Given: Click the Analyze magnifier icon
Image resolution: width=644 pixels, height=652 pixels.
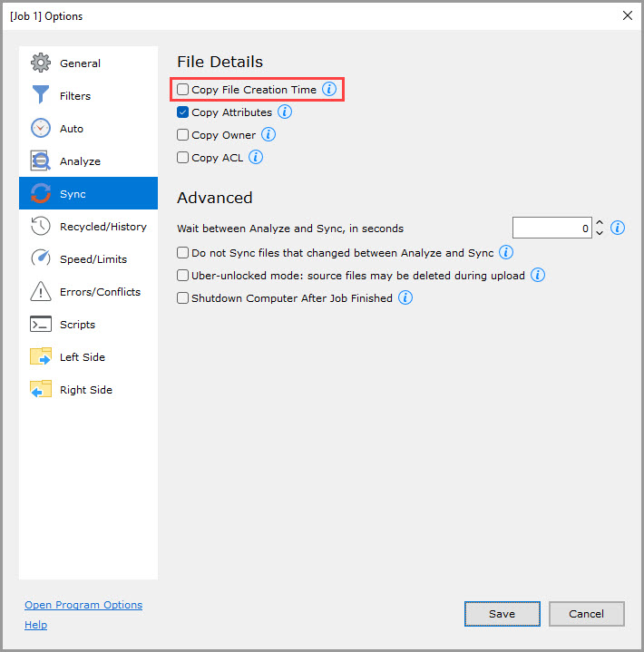Looking at the screenshot, I should (41, 161).
